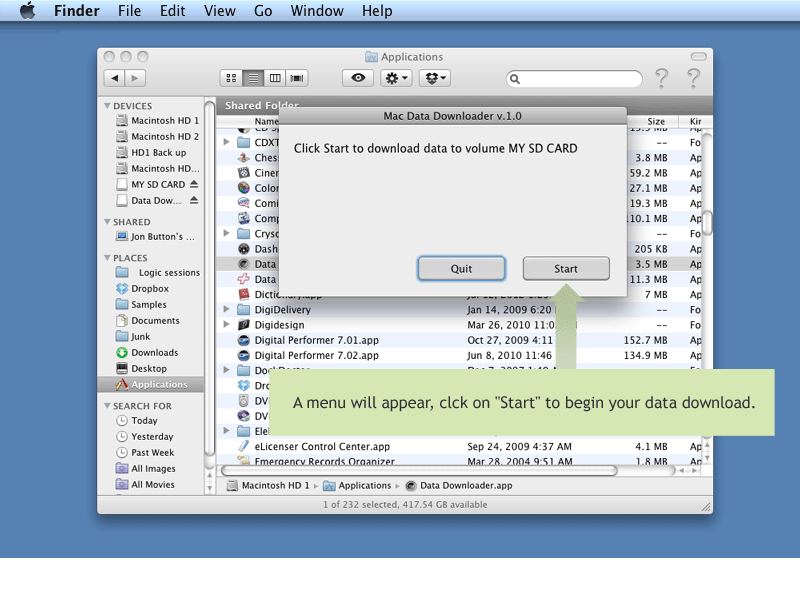Select Digital Performer 7.01.app
The image size is (800, 600).
point(316,340)
